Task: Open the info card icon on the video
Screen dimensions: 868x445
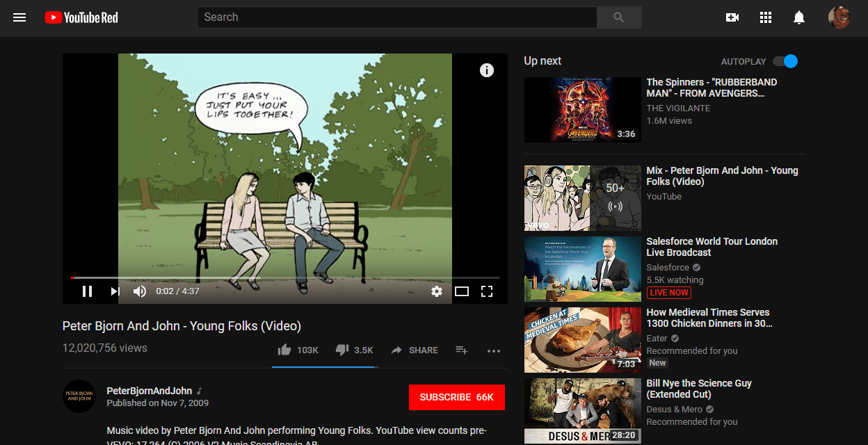Action: [487, 70]
